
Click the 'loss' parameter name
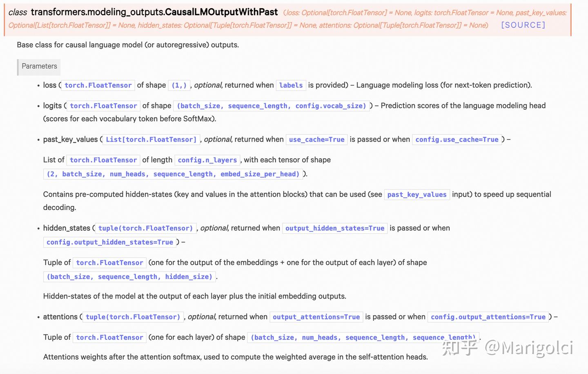tap(49, 85)
